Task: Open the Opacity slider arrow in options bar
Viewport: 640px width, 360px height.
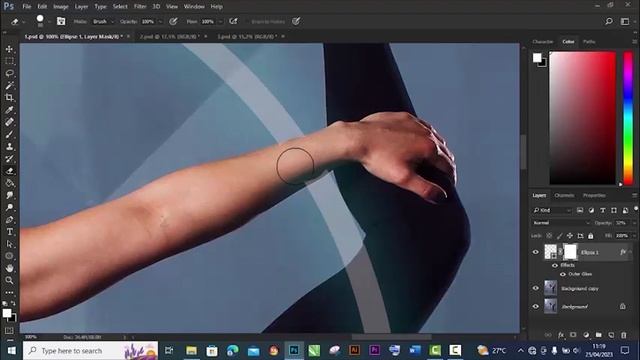Action: pos(160,22)
